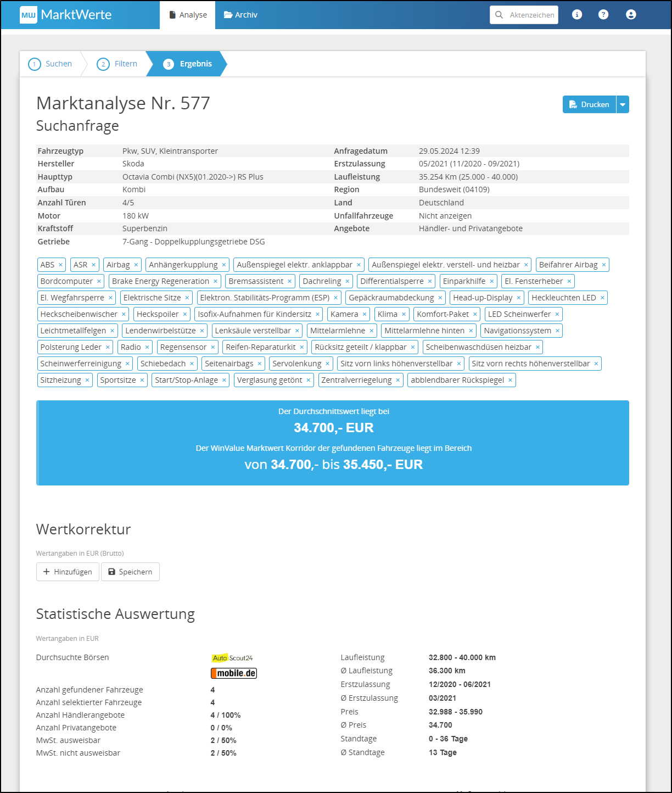The height and width of the screenshot is (793, 672).
Task: Delete the Head-up-Display equipment tag
Action: click(x=519, y=298)
